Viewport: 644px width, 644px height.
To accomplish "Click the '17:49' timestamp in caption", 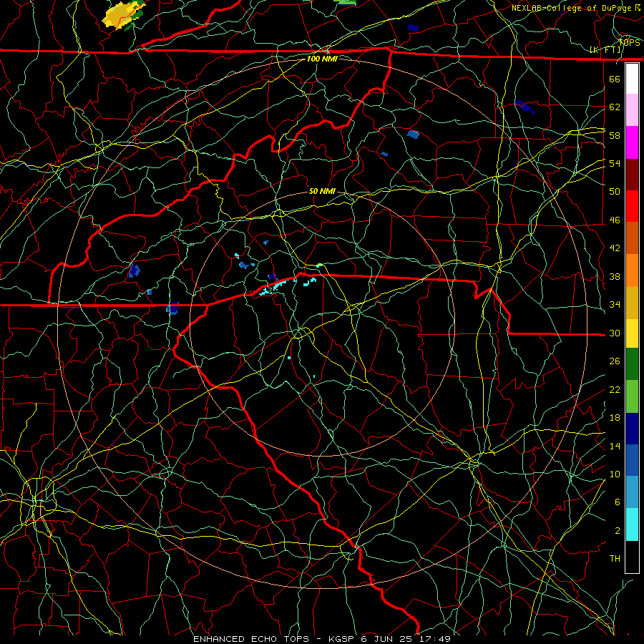I will [x=435, y=639].
